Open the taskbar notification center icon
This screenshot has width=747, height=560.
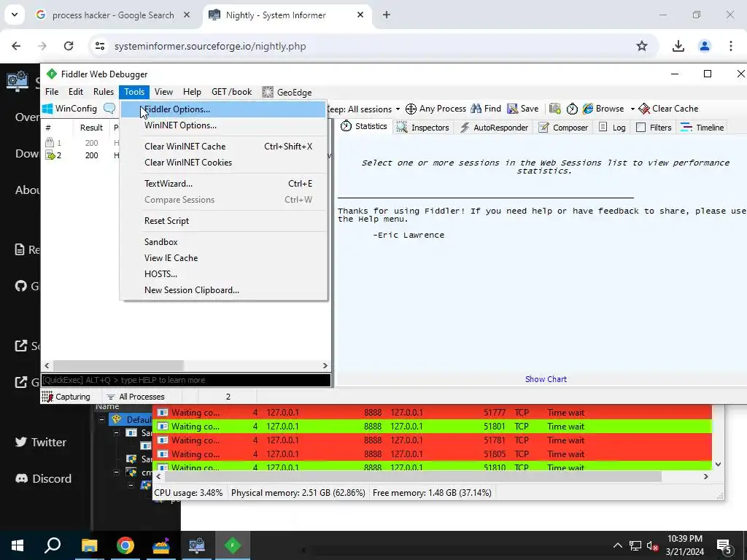pos(724,545)
